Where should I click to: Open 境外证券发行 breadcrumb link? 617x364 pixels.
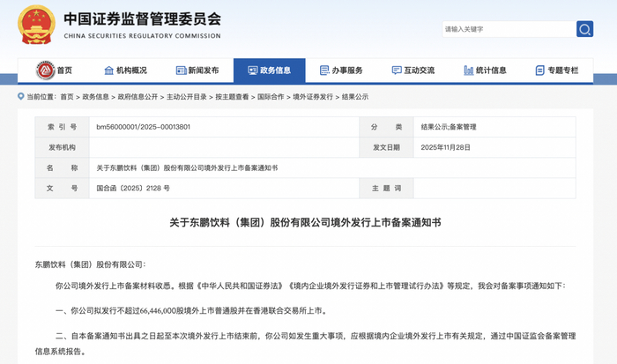pos(313,97)
